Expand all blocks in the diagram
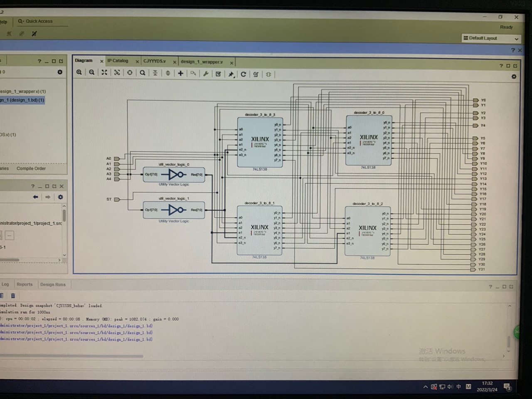This screenshot has width=532, height=399. 168,73
